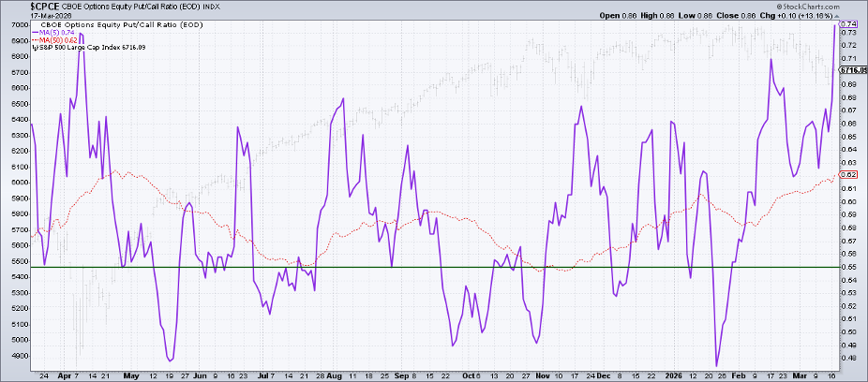The height and width of the screenshot is (382, 868).
Task: Click the Dec month label on time axis
Action: pyautogui.click(x=605, y=375)
